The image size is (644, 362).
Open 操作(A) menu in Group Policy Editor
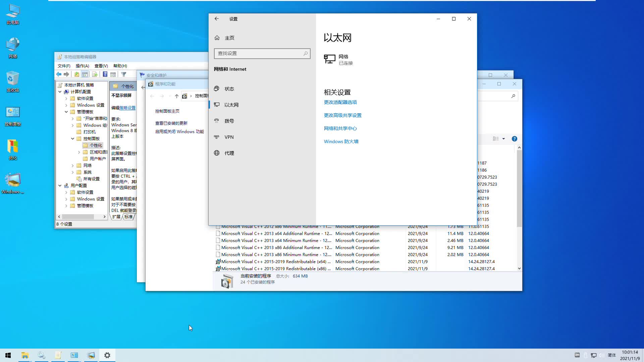[82, 66]
